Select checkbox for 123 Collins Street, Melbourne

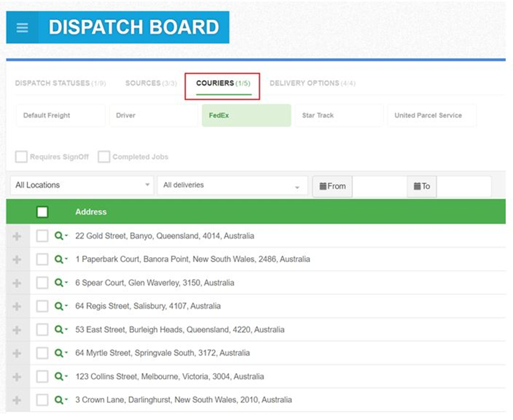click(x=42, y=377)
